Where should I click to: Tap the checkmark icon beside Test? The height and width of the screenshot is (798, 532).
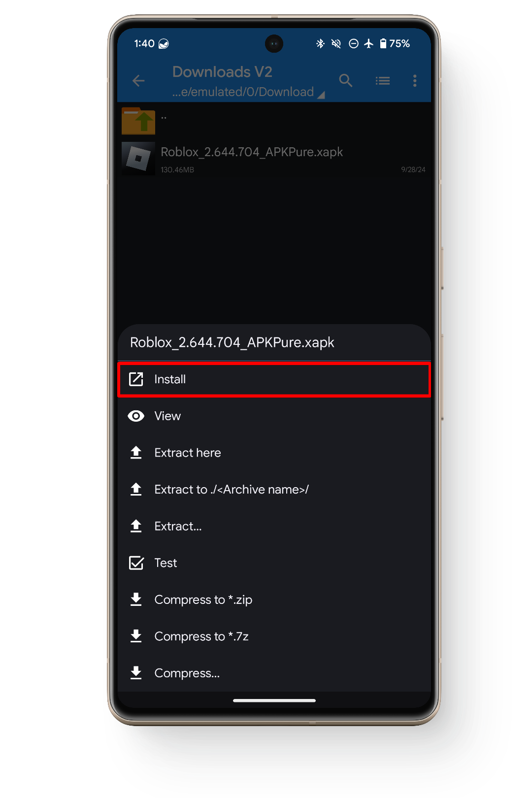point(136,563)
